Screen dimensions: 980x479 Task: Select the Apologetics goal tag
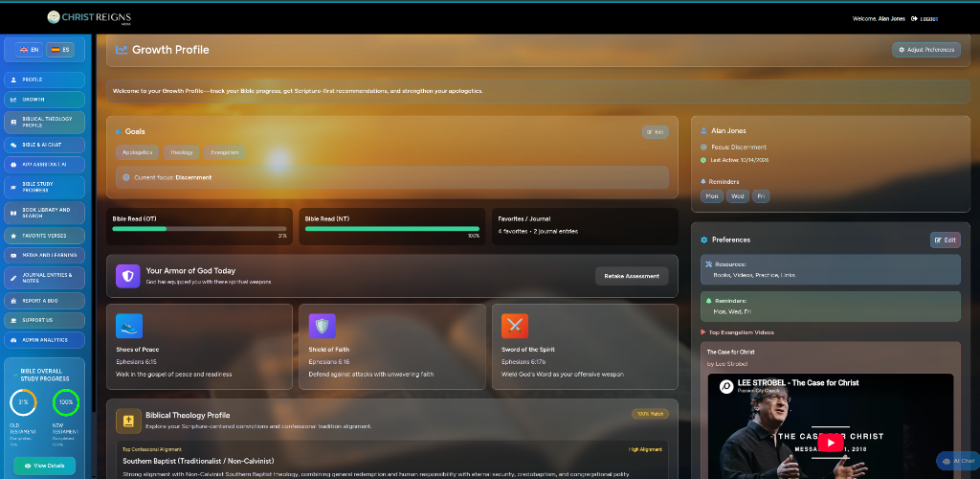coord(138,152)
